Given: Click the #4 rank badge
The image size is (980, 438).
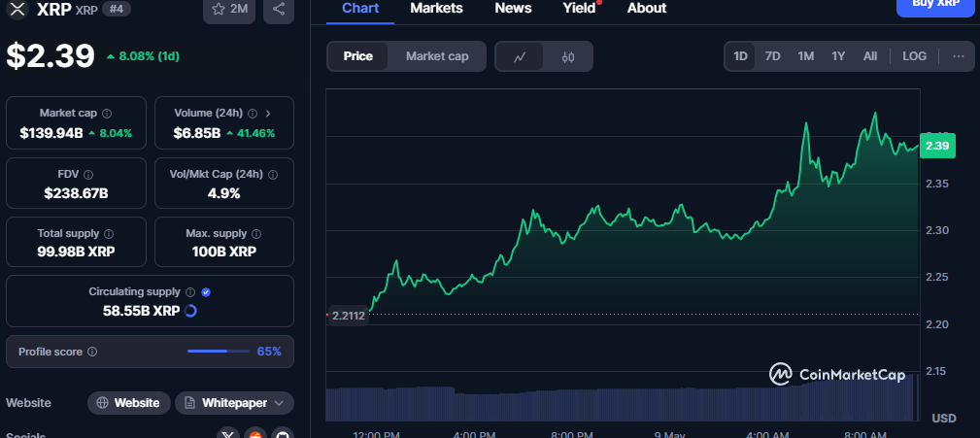Looking at the screenshot, I should [117, 10].
